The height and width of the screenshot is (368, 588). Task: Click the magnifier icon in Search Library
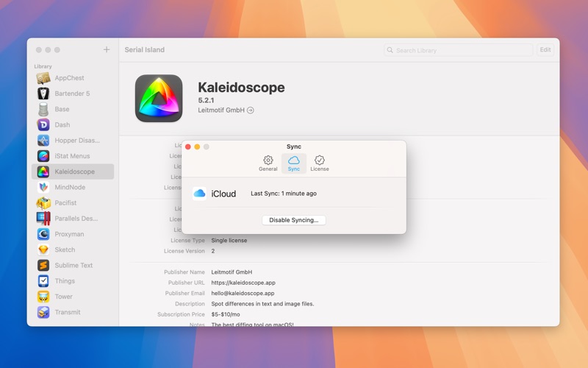coord(390,50)
